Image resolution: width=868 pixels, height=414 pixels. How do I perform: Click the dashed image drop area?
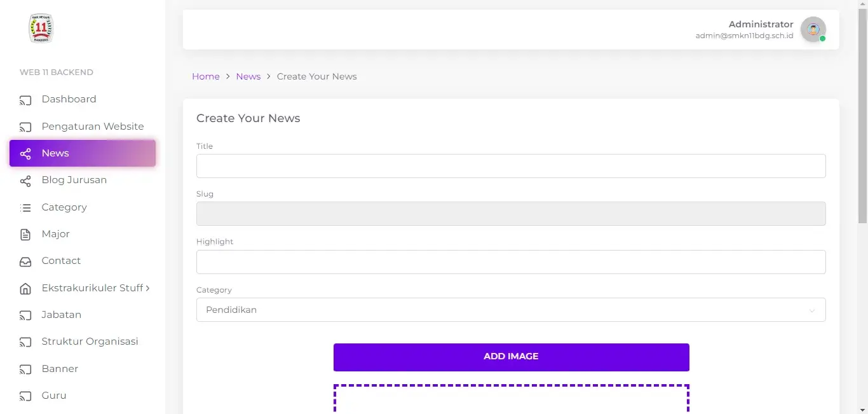tap(512, 399)
